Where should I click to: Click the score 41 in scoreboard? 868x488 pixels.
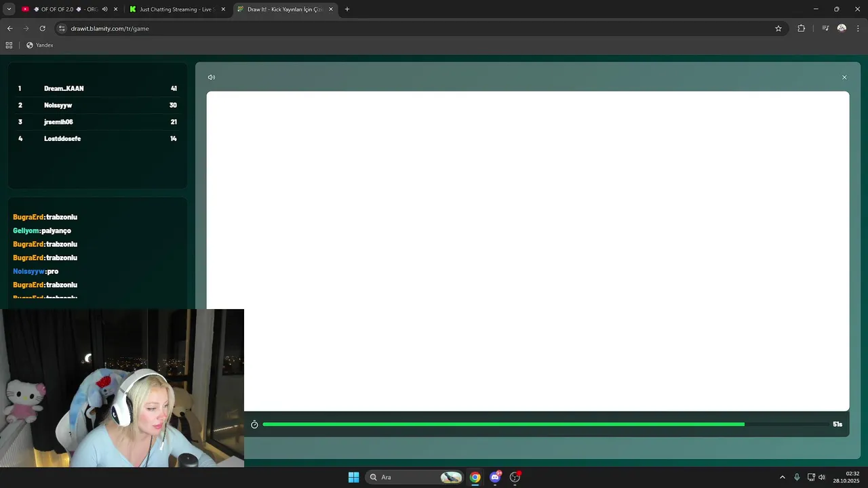coord(174,89)
